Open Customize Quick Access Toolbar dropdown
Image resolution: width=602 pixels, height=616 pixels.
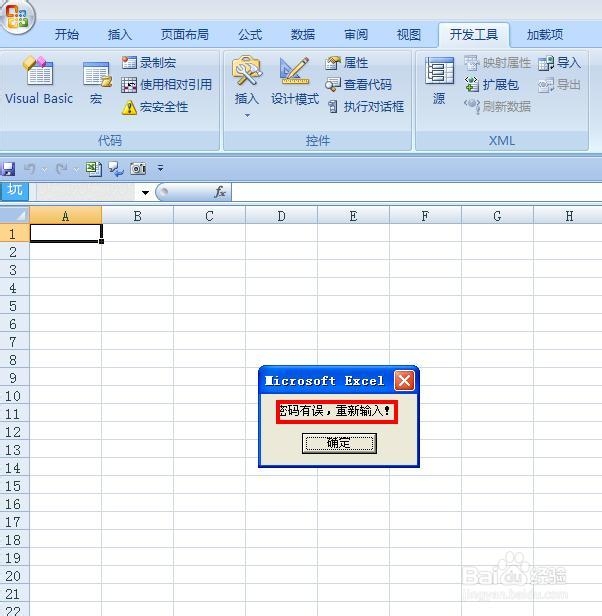pyautogui.click(x=160, y=169)
